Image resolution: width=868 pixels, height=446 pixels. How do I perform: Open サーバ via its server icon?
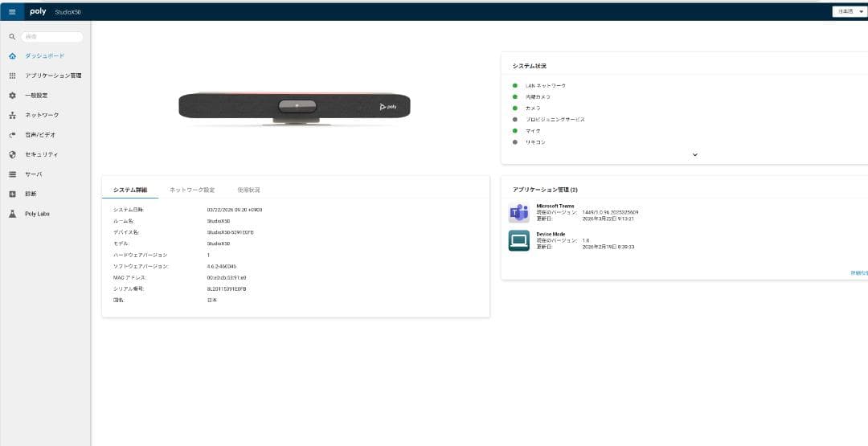[x=12, y=174]
